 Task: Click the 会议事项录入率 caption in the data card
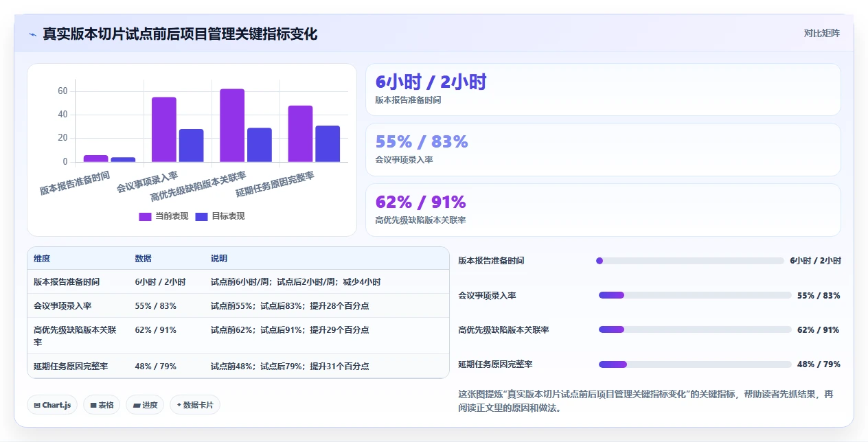coord(404,160)
